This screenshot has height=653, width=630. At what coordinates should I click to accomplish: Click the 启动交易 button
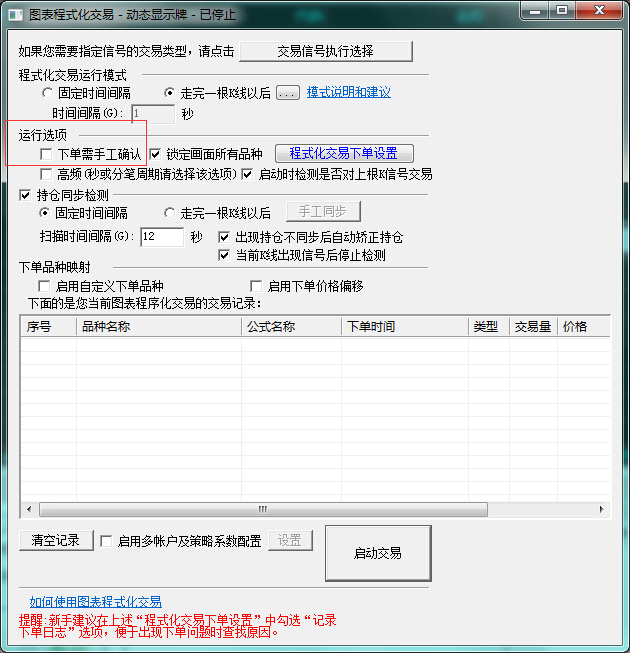(378, 553)
